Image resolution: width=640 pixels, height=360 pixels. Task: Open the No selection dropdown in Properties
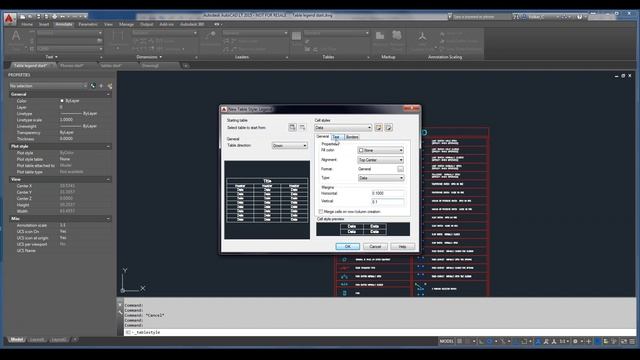click(48, 86)
